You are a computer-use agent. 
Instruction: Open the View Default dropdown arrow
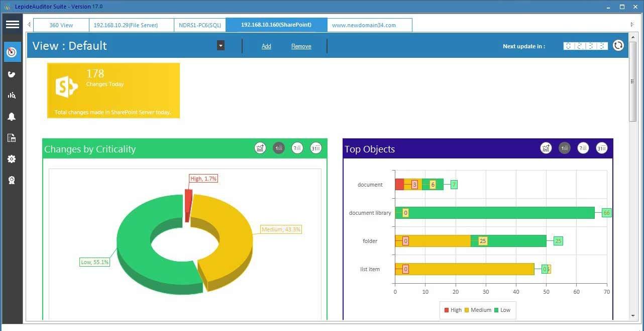pos(221,45)
